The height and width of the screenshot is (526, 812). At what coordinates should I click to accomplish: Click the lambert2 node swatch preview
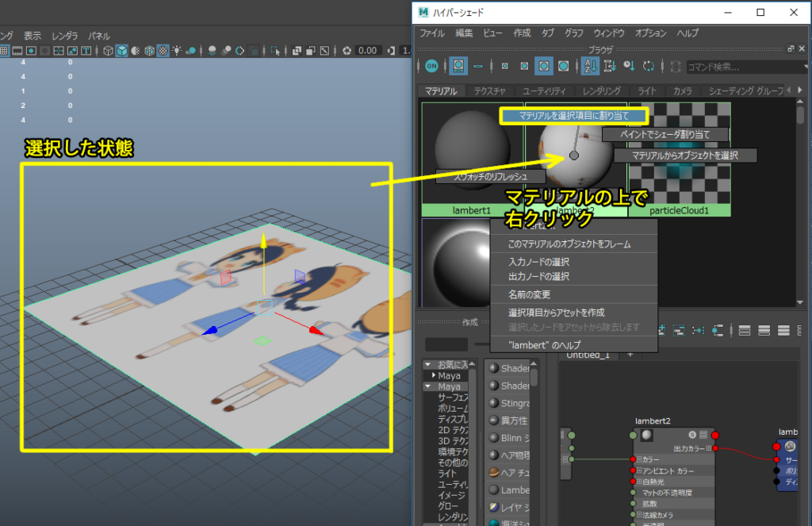(x=647, y=436)
